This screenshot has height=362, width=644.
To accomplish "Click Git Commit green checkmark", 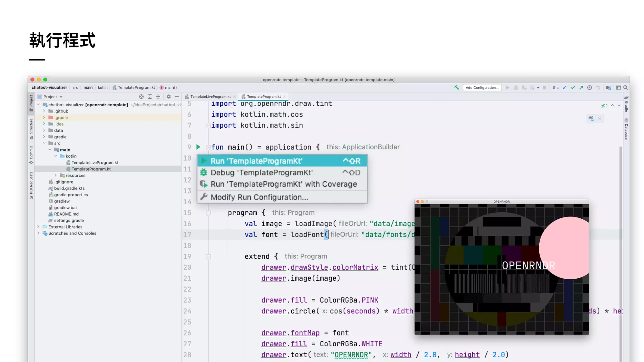I will tap(573, 88).
